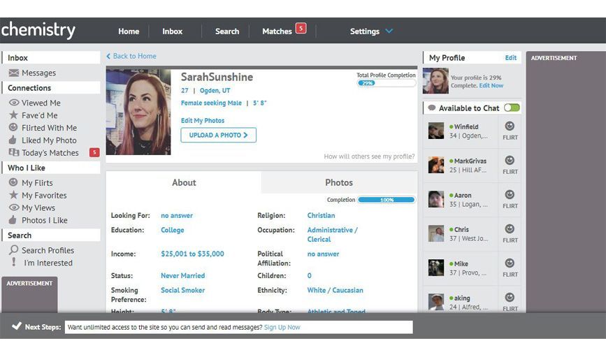Expand the Settings dropdown arrow
Screen dimensions: 606x364
click(x=389, y=31)
